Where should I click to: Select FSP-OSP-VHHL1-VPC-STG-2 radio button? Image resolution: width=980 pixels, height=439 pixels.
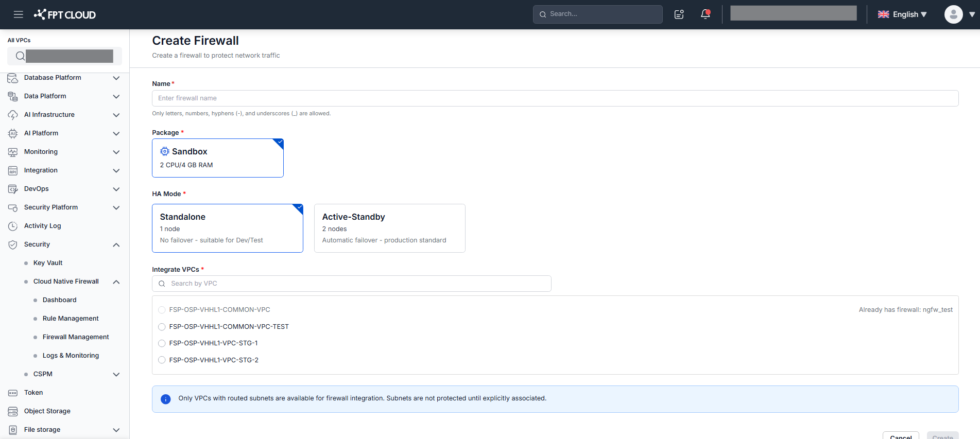click(162, 360)
